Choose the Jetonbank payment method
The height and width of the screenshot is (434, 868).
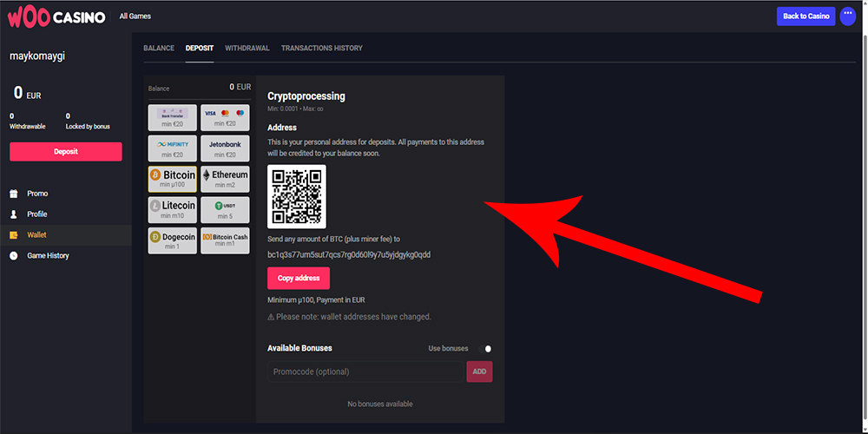click(x=225, y=148)
